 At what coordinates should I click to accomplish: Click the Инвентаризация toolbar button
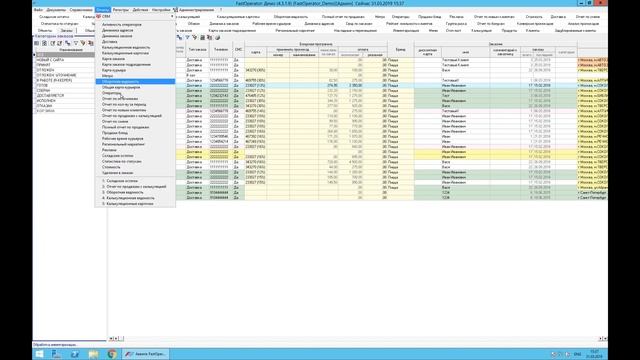point(406,31)
